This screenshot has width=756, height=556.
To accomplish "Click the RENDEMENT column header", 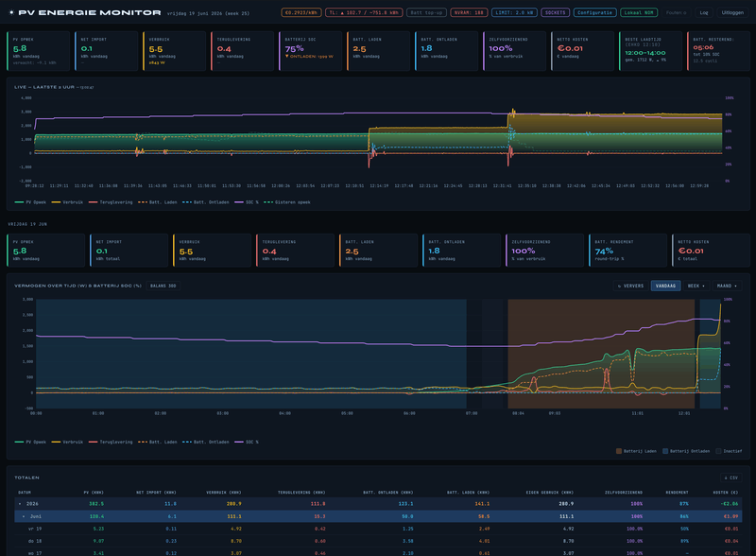I will (x=677, y=493).
